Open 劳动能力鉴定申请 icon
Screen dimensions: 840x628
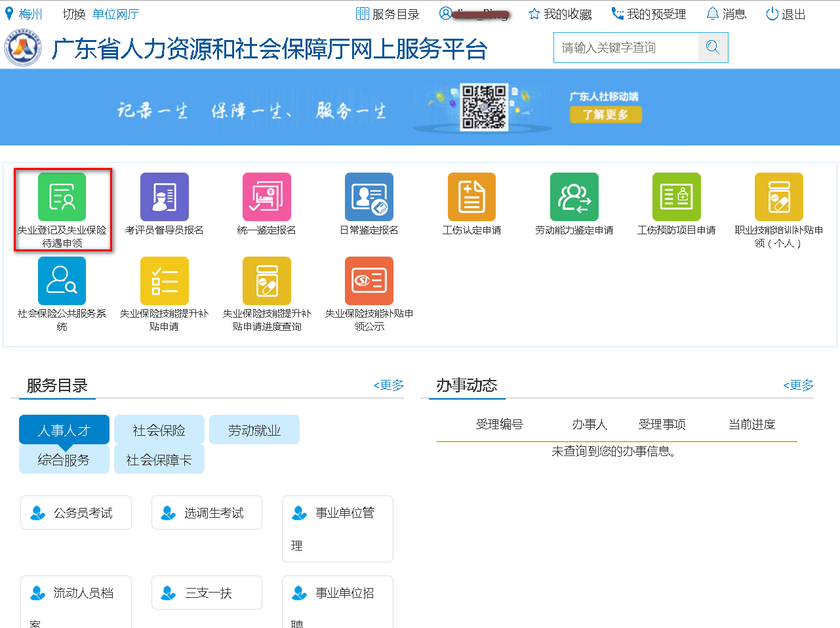coord(574,198)
